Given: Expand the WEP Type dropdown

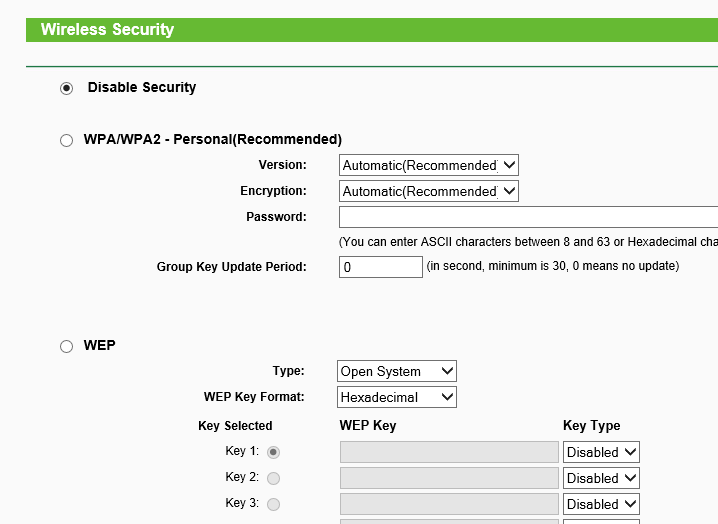Looking at the screenshot, I should click(x=397, y=371).
